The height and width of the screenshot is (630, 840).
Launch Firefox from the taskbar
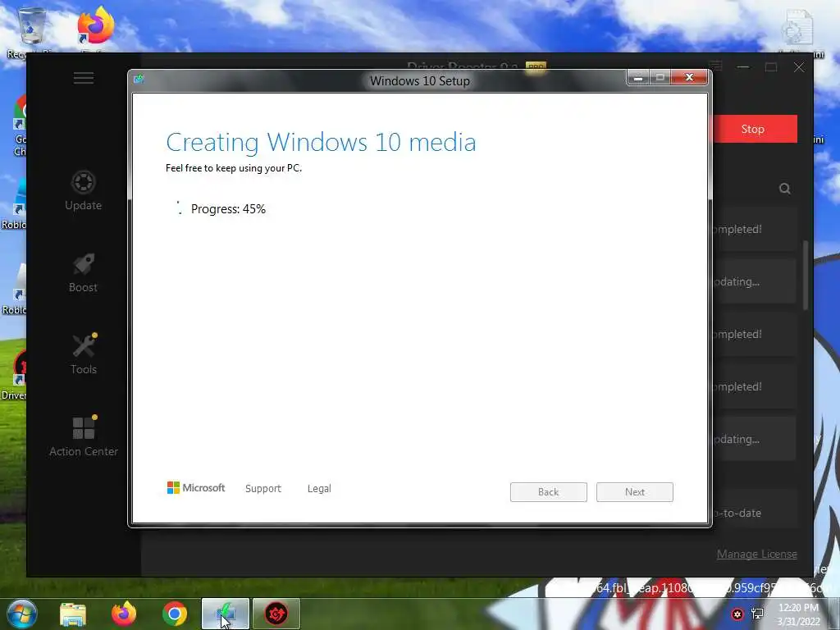pos(124,614)
